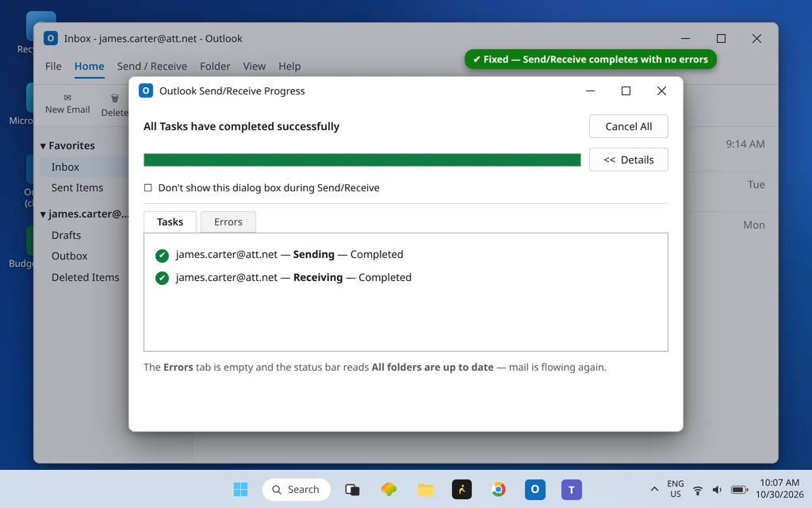This screenshot has height=508, width=812.
Task: Show hidden system tray icons
Action: (654, 489)
